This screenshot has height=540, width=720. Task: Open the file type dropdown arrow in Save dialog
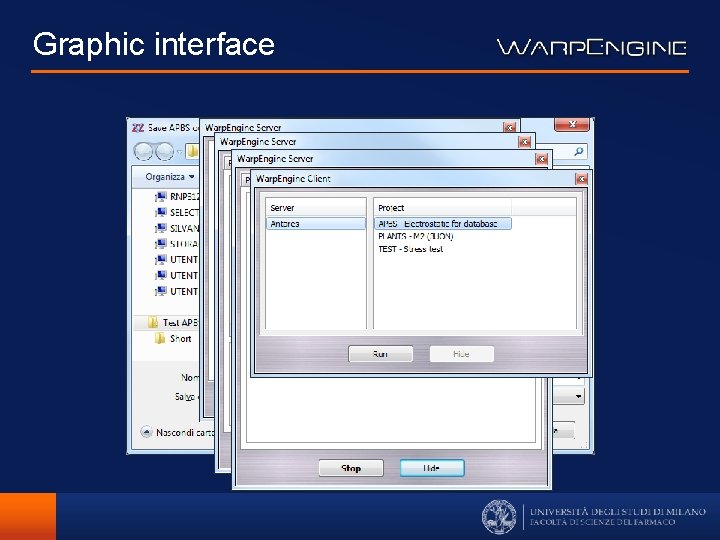(x=578, y=396)
